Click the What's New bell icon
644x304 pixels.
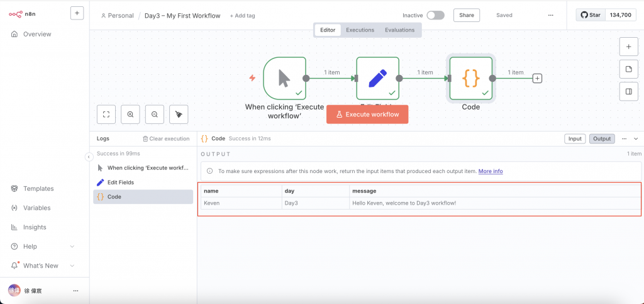coord(14,266)
